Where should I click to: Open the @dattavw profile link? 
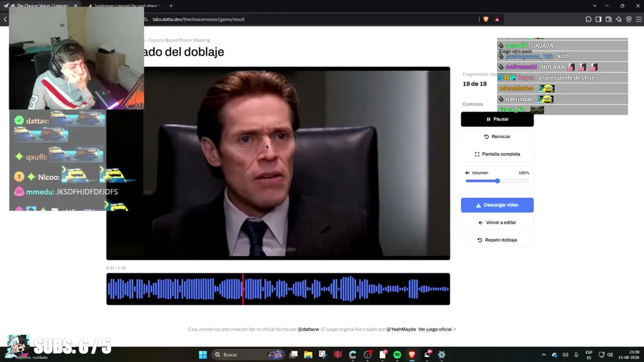pyautogui.click(x=308, y=329)
